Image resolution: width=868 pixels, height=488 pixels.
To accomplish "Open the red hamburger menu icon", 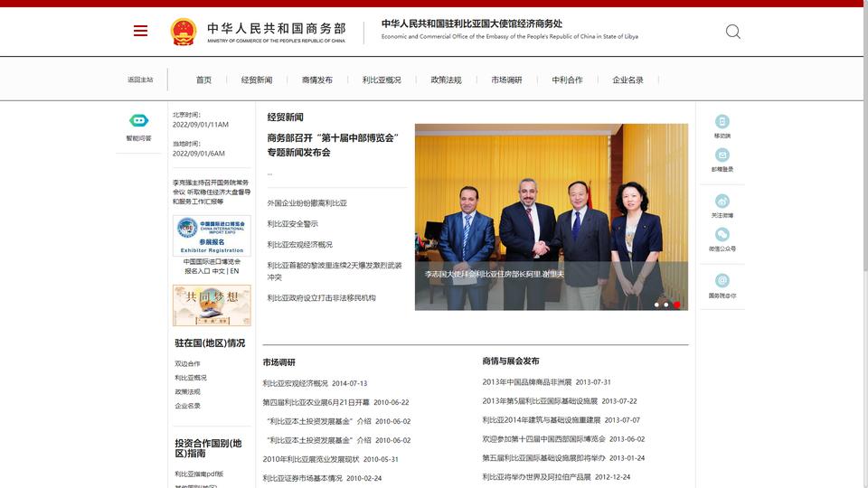I will point(141,31).
